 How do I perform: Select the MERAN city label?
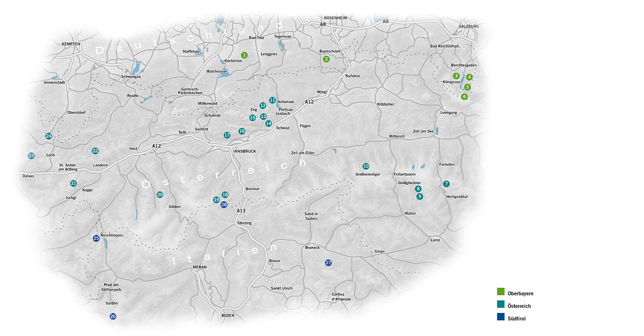coord(200,267)
